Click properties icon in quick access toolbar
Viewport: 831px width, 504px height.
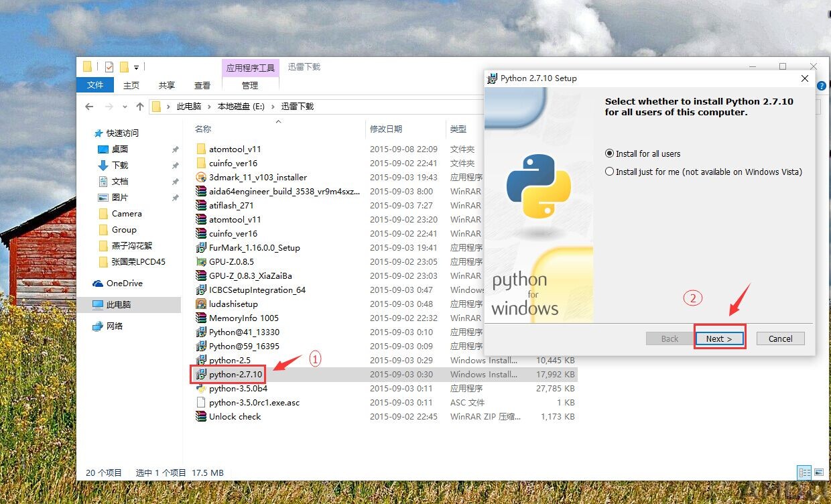[109, 67]
